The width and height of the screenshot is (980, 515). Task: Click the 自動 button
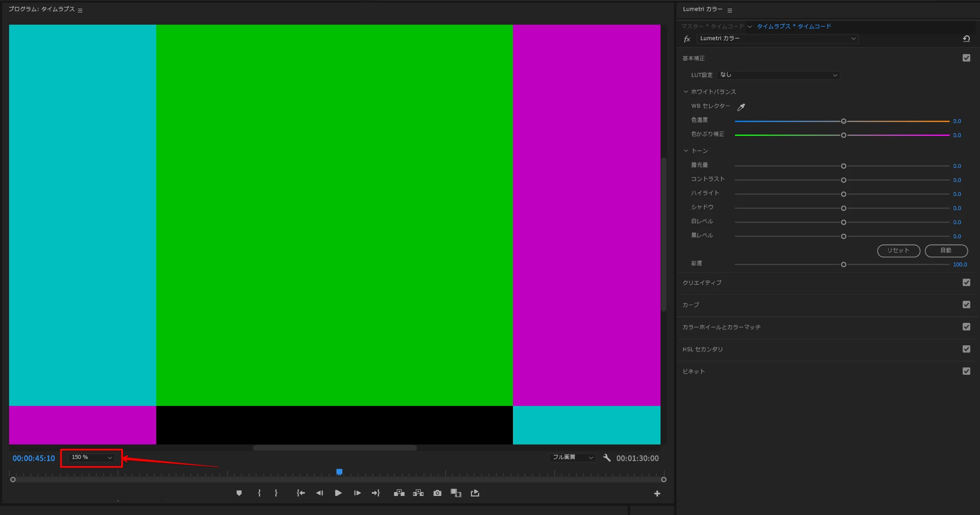tap(946, 251)
